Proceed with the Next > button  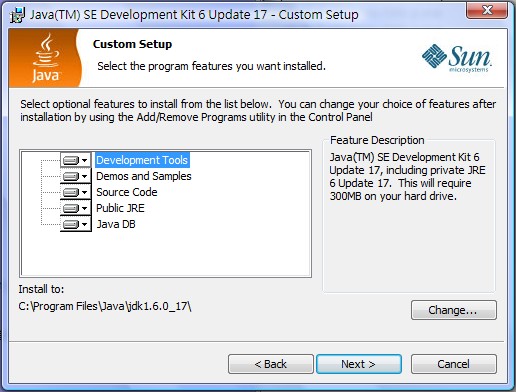tap(359, 364)
